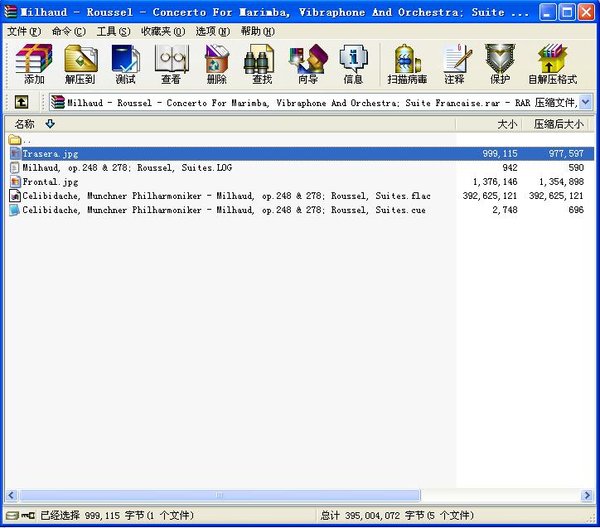
Task: Click the Frontal.jpg file icon
Action: tap(15, 182)
